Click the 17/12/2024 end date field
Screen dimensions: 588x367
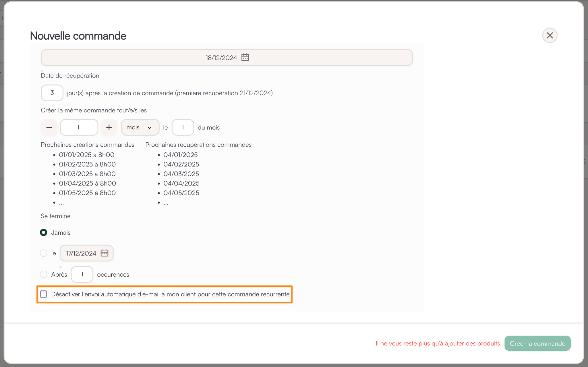[81, 253]
